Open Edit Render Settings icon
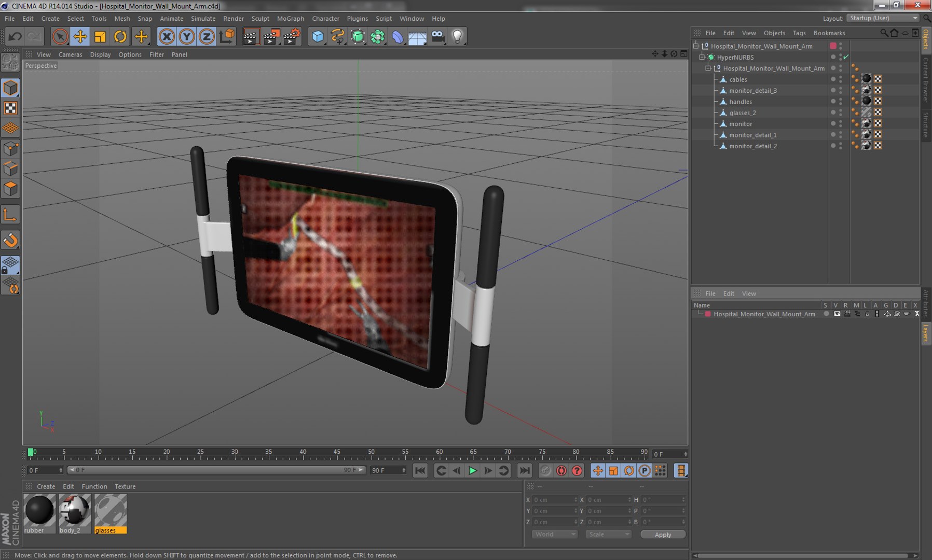Screen dimensions: 932x560 [292, 36]
